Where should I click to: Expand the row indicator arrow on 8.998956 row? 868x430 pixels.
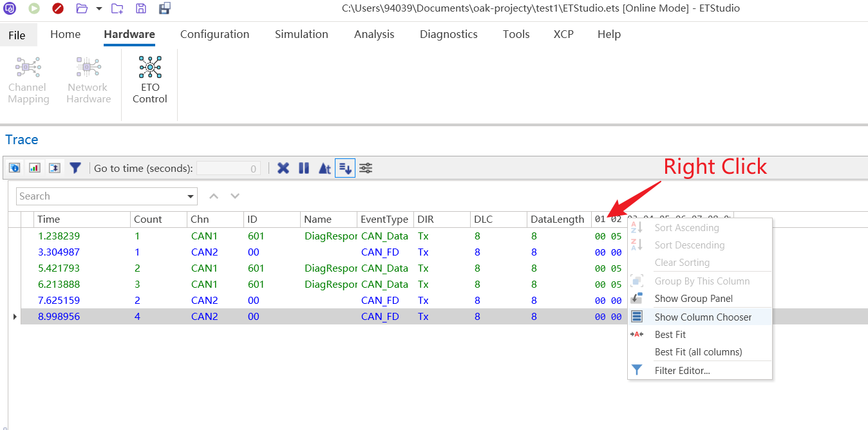[15, 317]
